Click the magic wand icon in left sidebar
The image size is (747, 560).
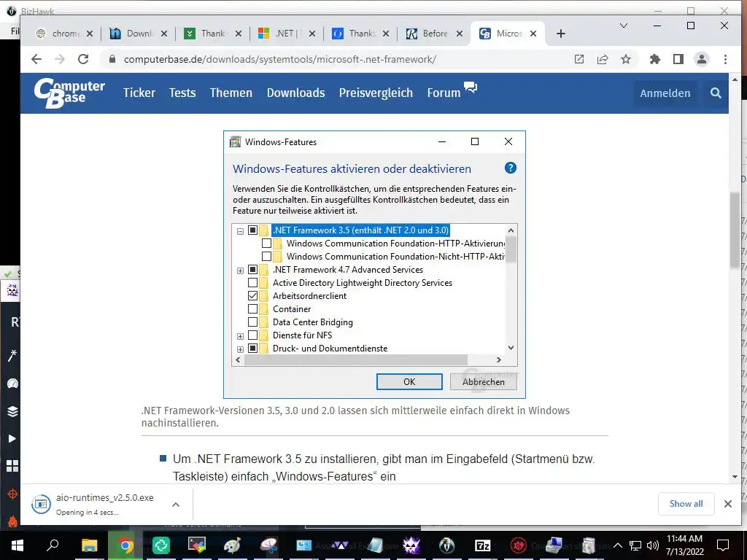[x=12, y=355]
